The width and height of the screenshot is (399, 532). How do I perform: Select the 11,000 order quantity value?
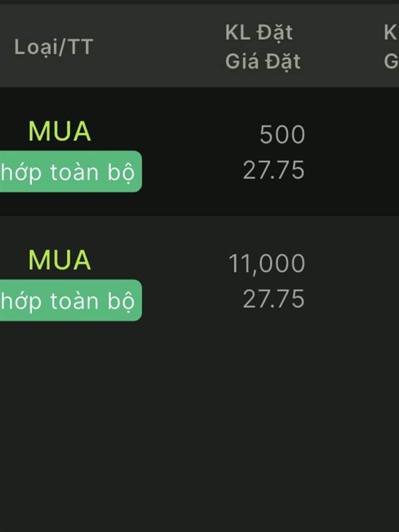pyautogui.click(x=267, y=263)
